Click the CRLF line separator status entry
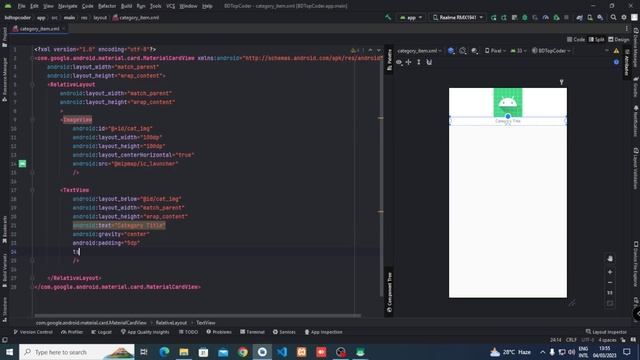This screenshot has width=640, height=360. click(x=571, y=340)
